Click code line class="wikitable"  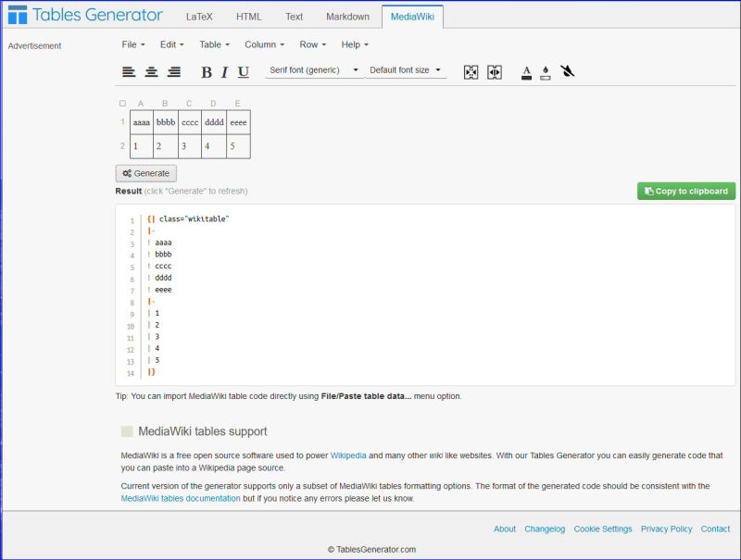pyautogui.click(x=189, y=219)
